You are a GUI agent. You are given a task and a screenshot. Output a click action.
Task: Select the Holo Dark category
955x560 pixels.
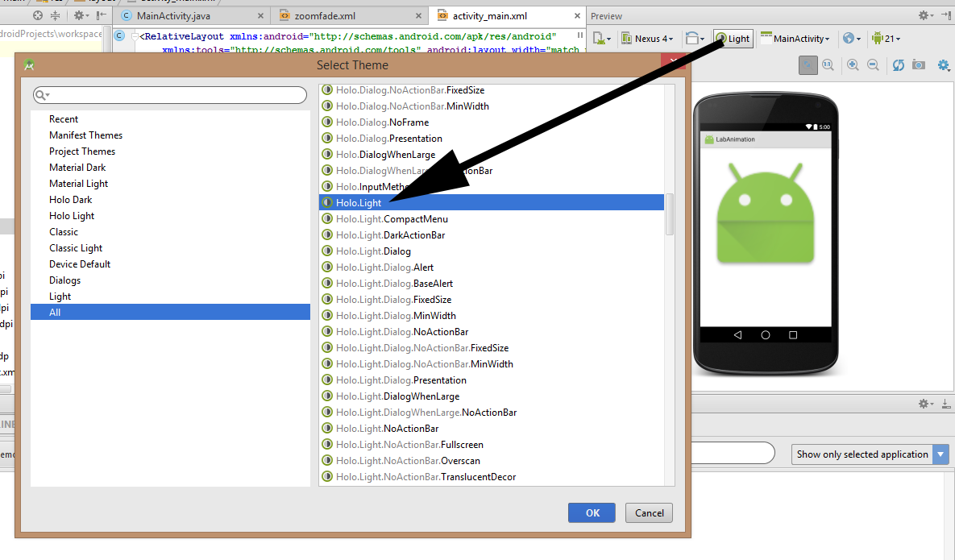pos(170,200)
